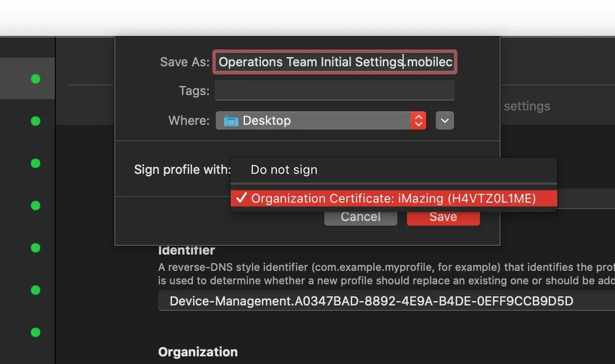Click the Save button
The width and height of the screenshot is (615, 364).
[443, 217]
